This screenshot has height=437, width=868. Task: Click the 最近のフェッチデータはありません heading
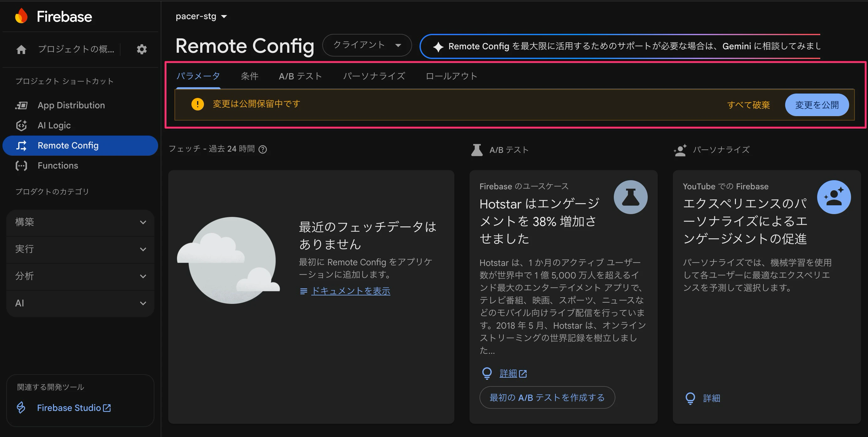pyautogui.click(x=367, y=235)
